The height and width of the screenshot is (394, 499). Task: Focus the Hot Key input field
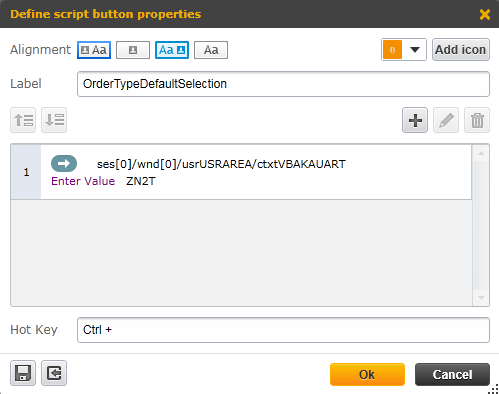pos(283,330)
